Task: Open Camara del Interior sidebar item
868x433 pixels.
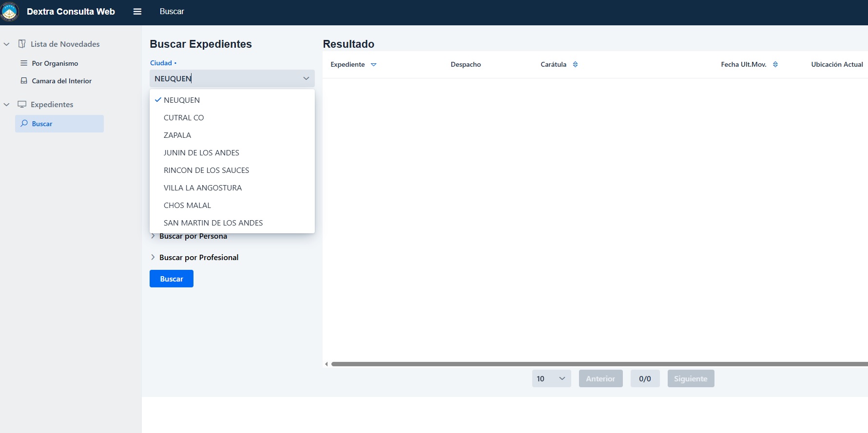Action: point(61,81)
